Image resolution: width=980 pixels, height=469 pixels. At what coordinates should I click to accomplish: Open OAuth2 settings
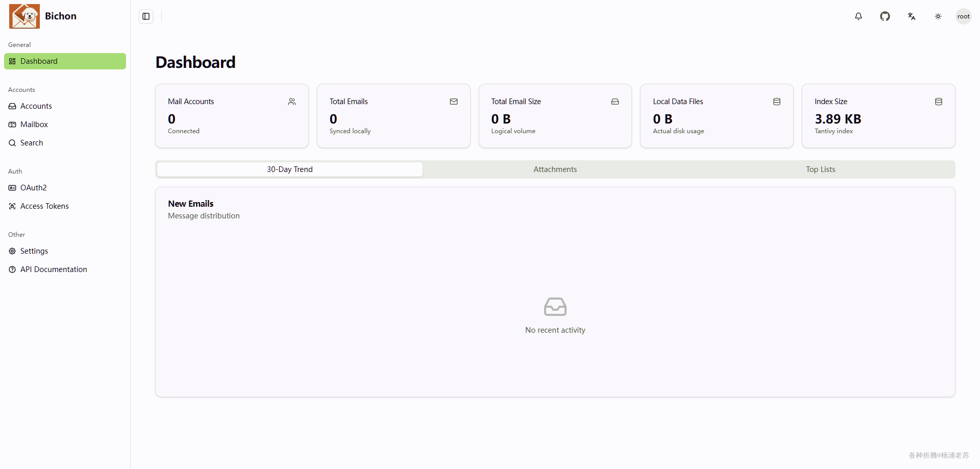point(65,188)
